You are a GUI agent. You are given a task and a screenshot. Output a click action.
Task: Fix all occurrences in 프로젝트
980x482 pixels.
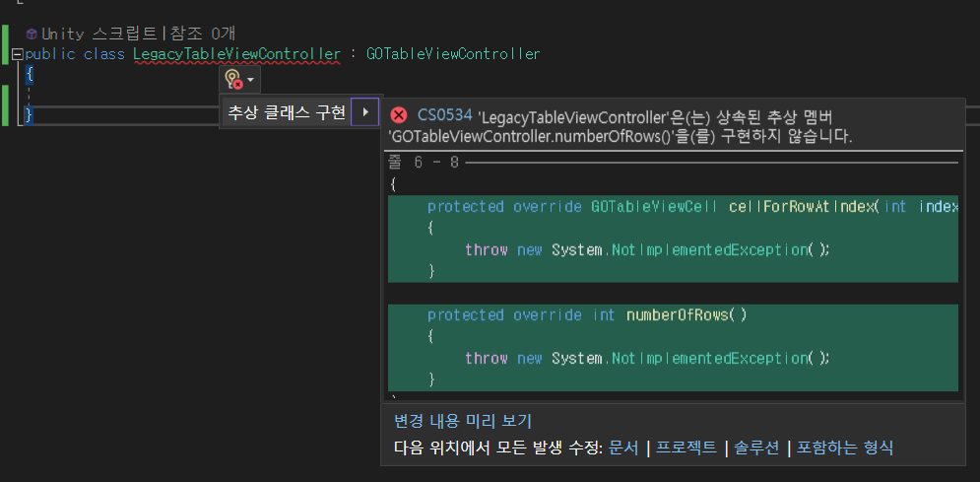click(686, 448)
